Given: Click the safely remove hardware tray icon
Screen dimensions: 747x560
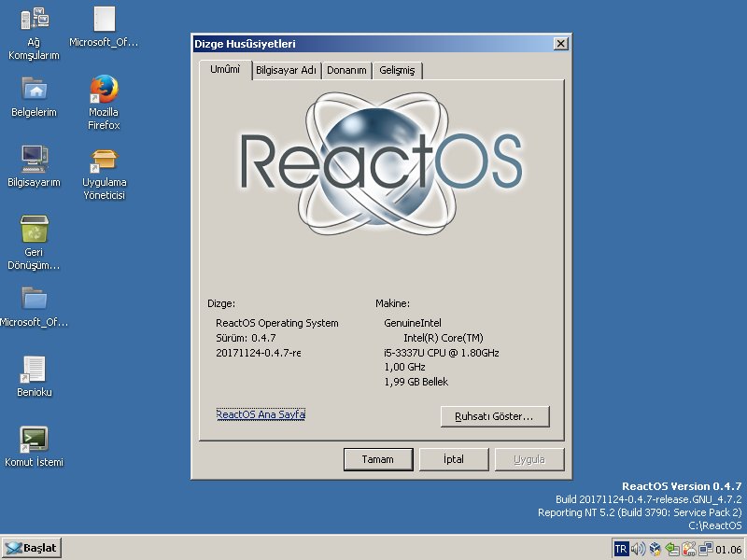Looking at the screenshot, I should click(x=670, y=549).
